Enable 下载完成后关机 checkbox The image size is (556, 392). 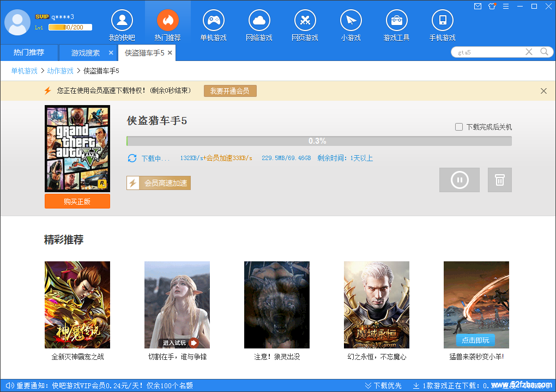[x=459, y=127]
